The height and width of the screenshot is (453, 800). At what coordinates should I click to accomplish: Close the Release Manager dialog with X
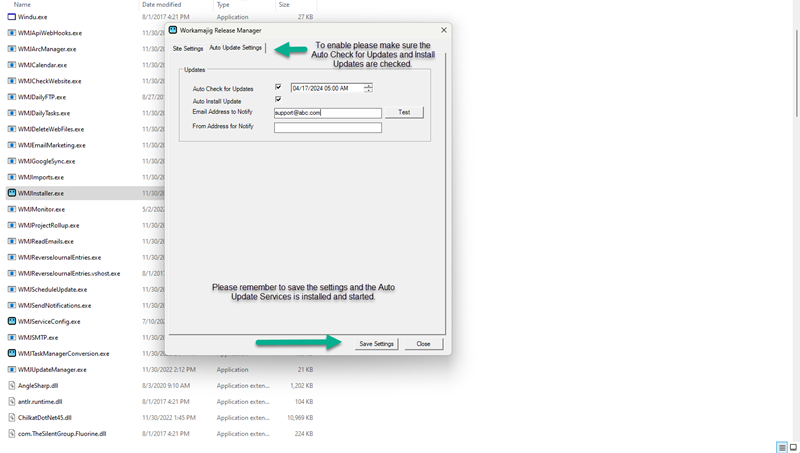[x=444, y=30]
